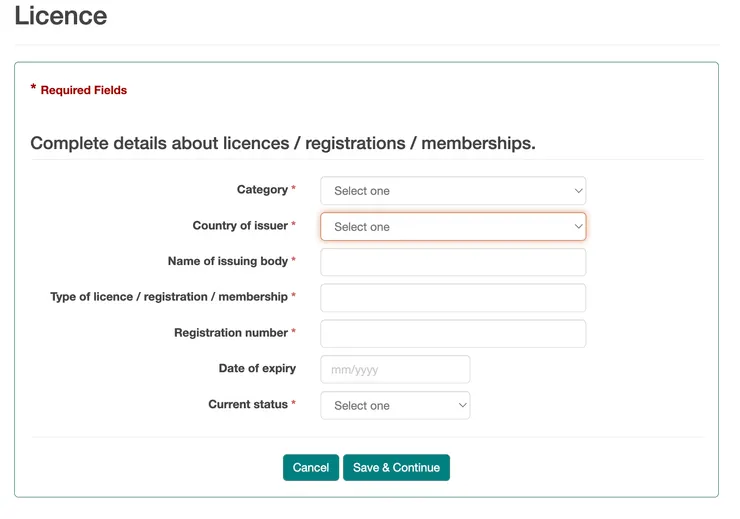The width and height of the screenshot is (740, 519).
Task: Open the Current status dropdown
Action: pyautogui.click(x=395, y=405)
